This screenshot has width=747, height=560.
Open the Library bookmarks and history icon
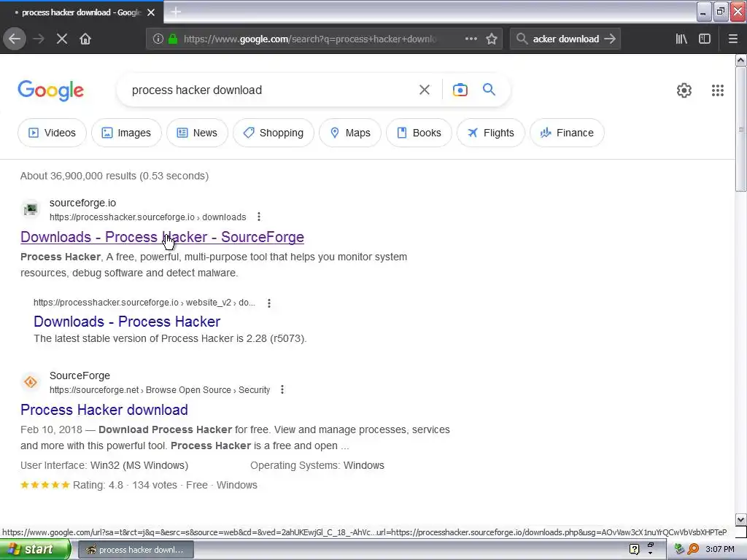click(x=681, y=39)
